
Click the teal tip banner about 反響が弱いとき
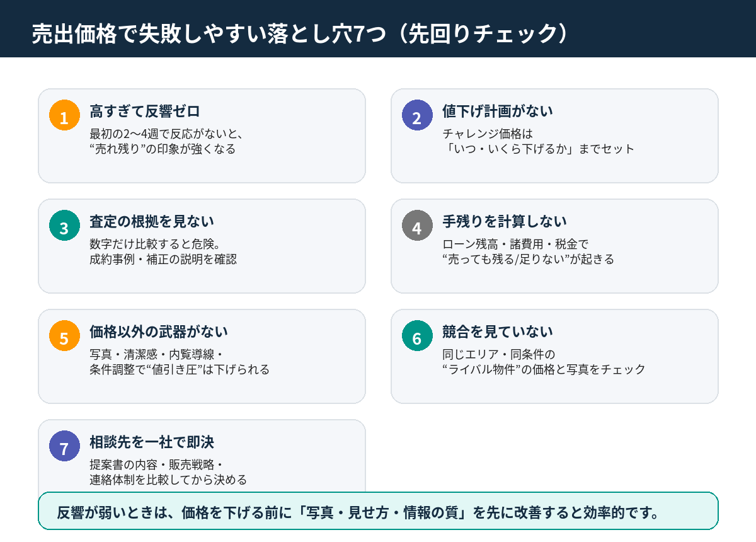tap(378, 511)
